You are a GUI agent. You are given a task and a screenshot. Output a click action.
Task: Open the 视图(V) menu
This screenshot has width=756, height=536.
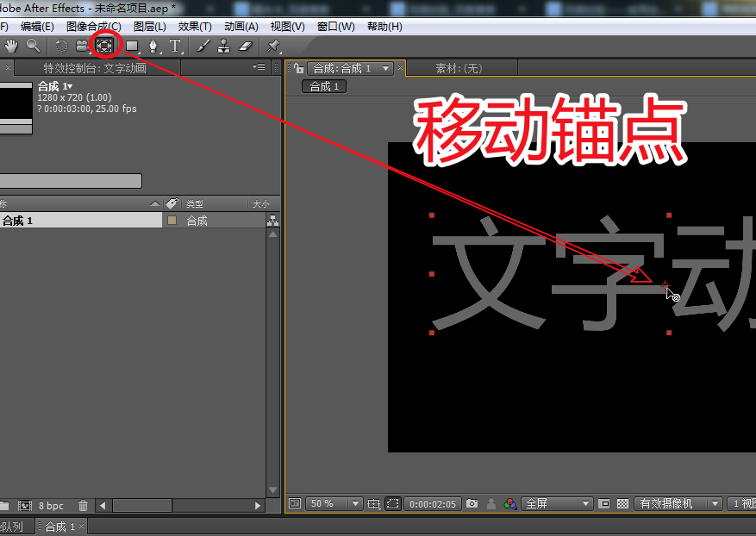click(287, 27)
